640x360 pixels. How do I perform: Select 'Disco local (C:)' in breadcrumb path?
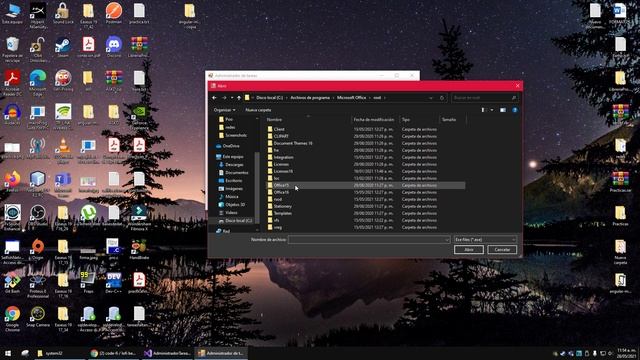point(269,98)
